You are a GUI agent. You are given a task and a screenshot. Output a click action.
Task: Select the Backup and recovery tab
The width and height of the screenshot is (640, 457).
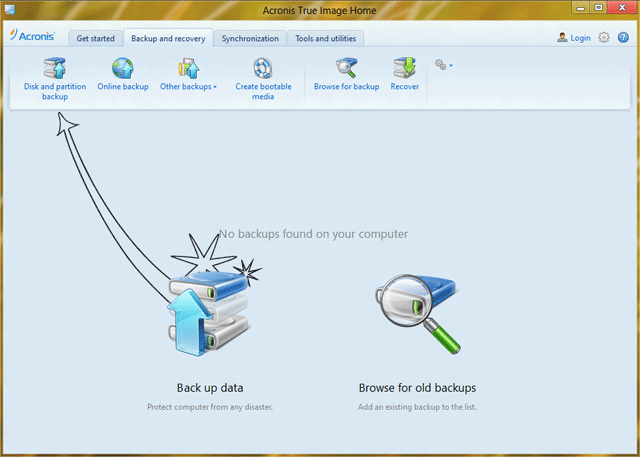[x=169, y=39]
